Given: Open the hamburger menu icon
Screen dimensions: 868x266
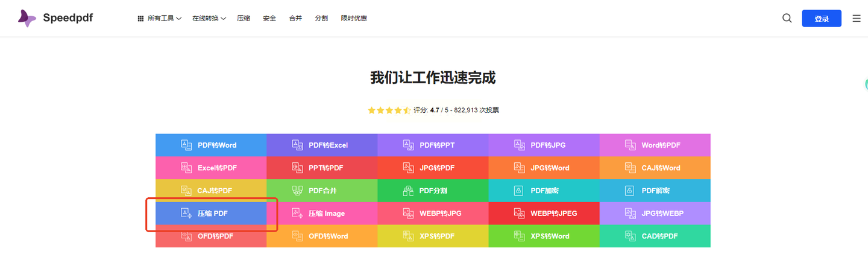Looking at the screenshot, I should click(857, 18).
